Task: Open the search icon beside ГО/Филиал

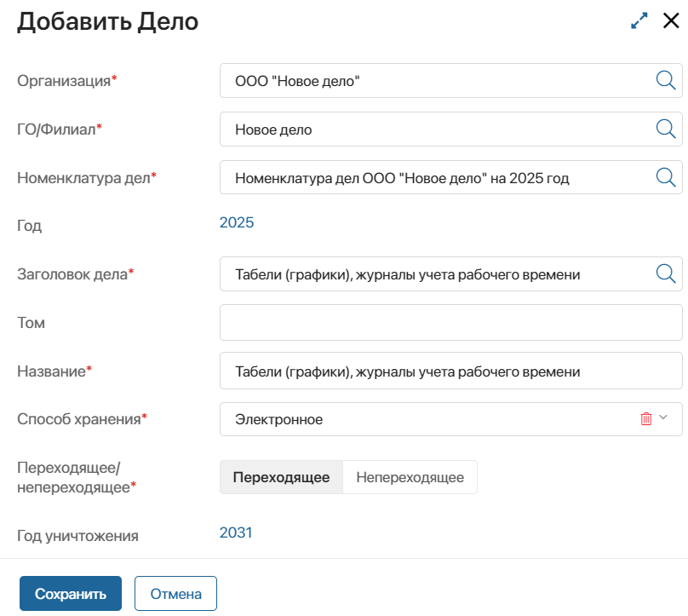Action: point(663,129)
